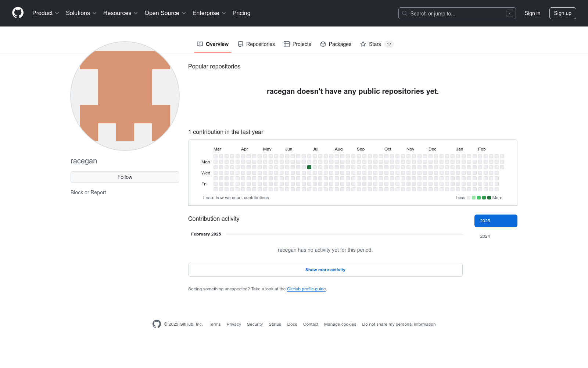This screenshot has width=588, height=368.
Task: Expand the Open Source menu
Action: [x=165, y=13]
